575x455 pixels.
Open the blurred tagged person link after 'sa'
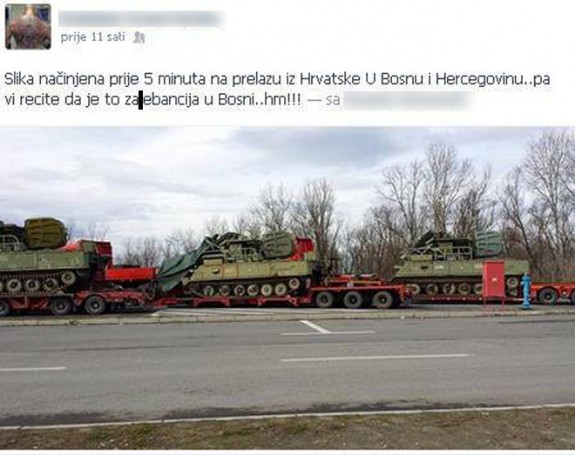coord(407,100)
